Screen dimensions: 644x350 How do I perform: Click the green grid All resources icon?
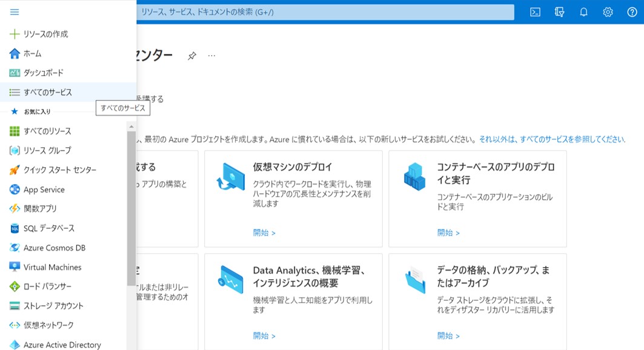coord(15,131)
